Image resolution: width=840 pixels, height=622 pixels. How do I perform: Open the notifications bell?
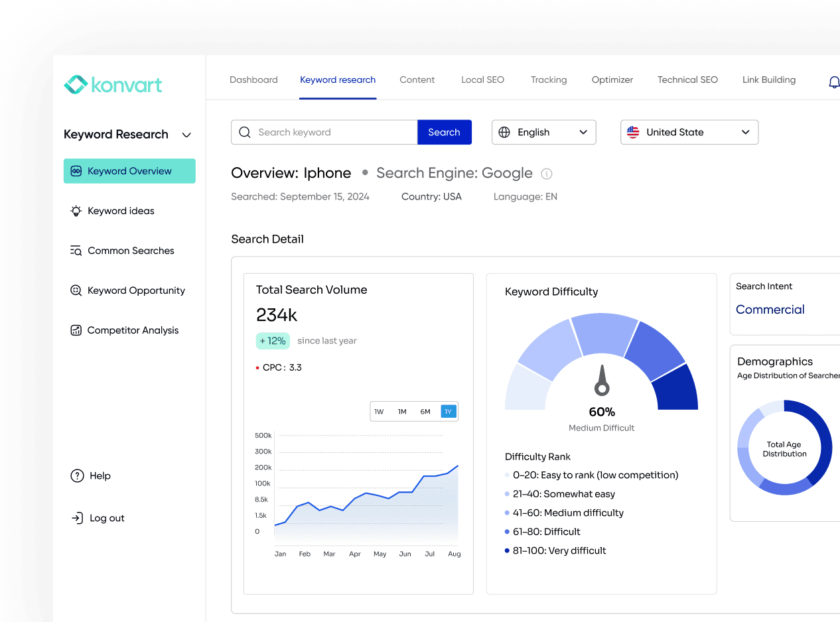click(833, 82)
